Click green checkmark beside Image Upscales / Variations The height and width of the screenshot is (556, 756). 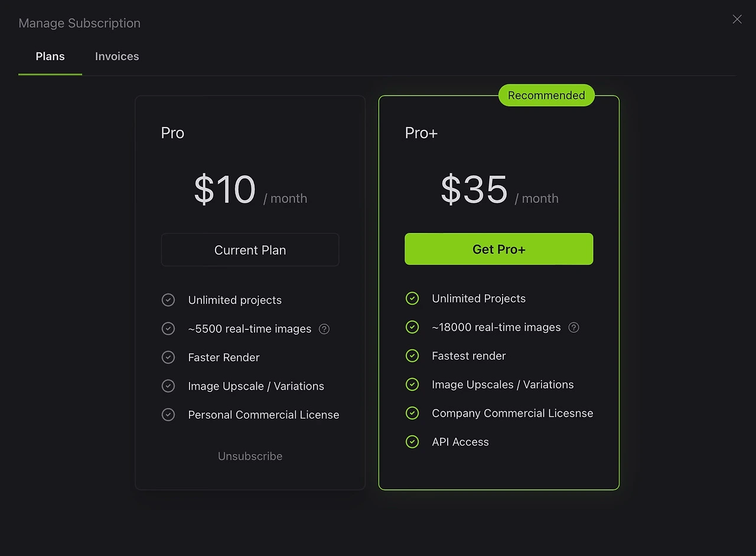412,384
